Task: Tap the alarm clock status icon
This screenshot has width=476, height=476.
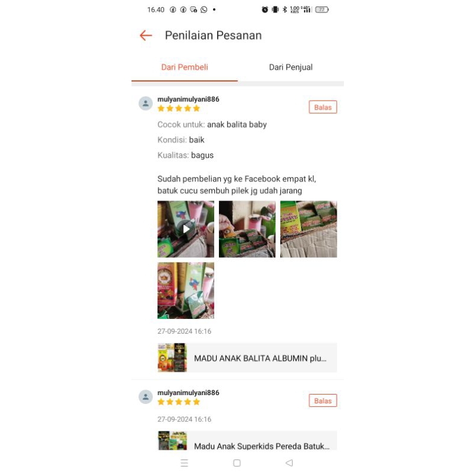Action: 265,10
